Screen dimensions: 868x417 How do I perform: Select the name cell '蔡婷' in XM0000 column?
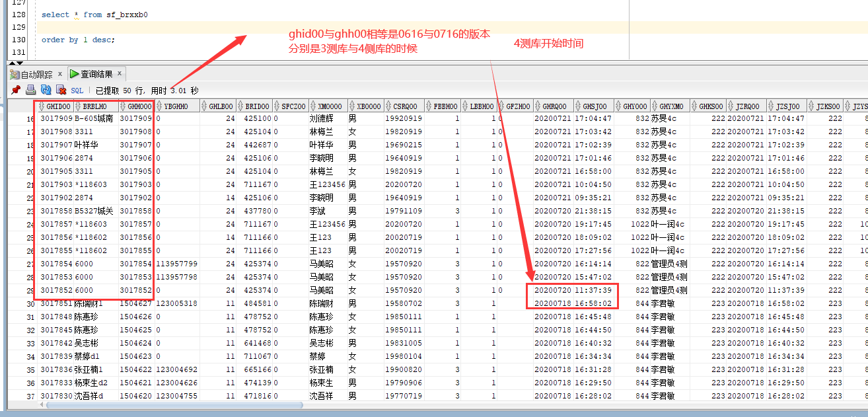[328, 357]
